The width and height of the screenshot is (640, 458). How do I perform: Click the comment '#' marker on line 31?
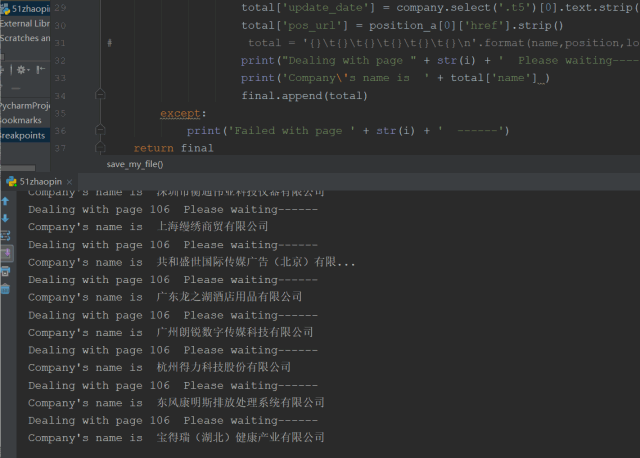(109, 43)
